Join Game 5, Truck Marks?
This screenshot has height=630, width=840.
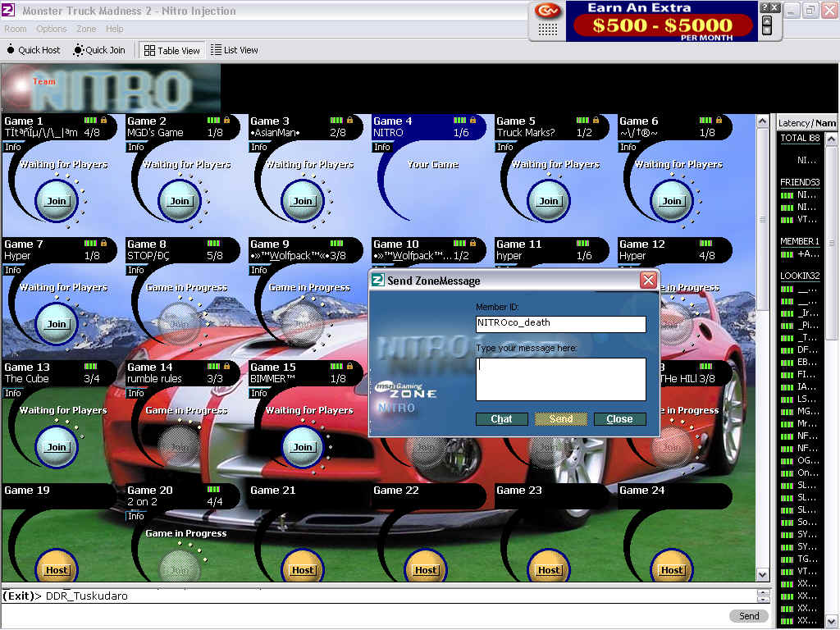pos(549,201)
